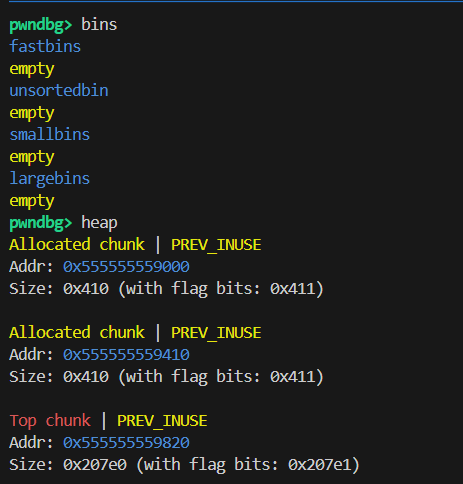463x484 pixels.
Task: Select the 'unsortedbin' heading
Action: point(59,91)
